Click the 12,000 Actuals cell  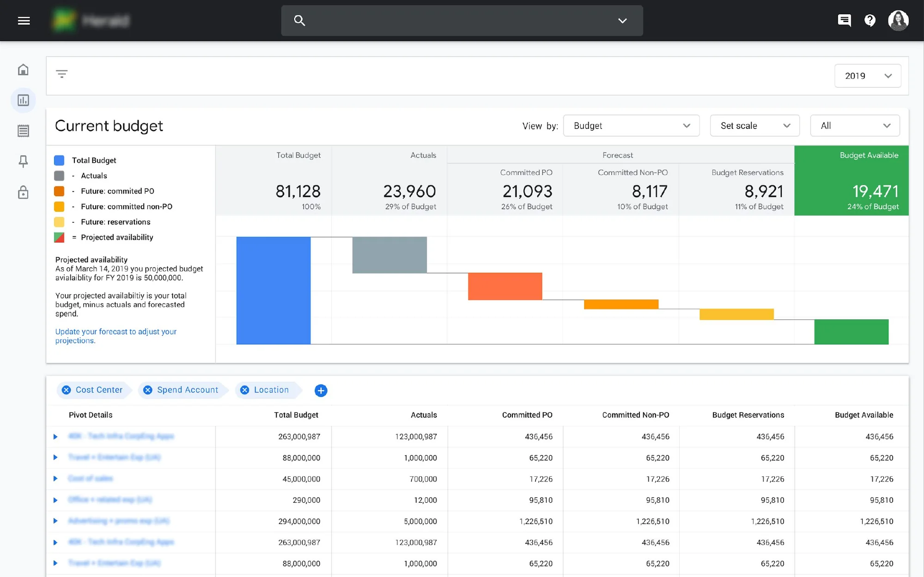pos(426,500)
